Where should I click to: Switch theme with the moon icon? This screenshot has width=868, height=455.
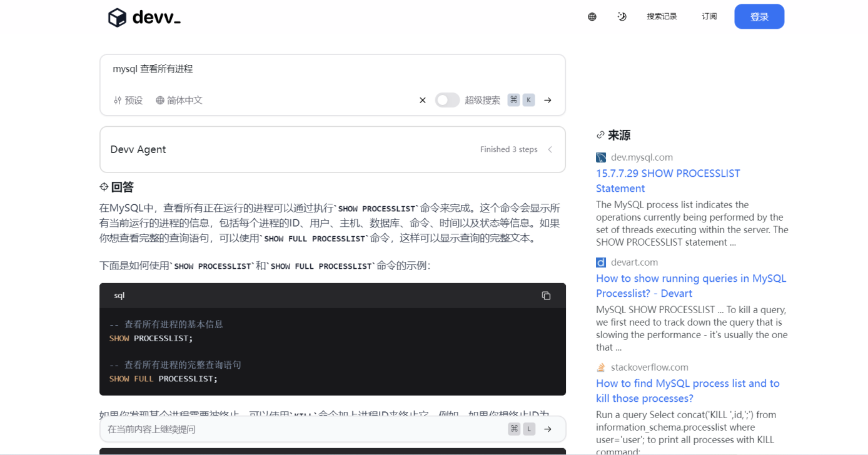[x=622, y=17]
